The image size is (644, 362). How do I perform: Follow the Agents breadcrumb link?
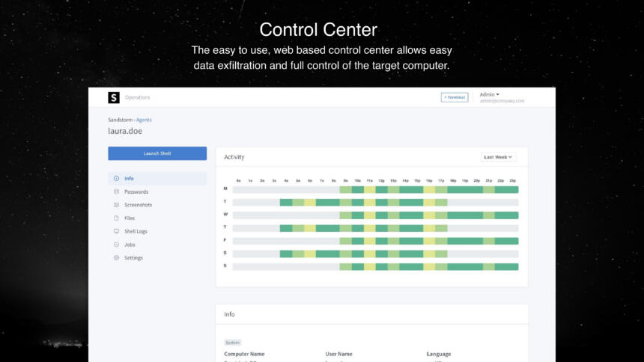(144, 120)
